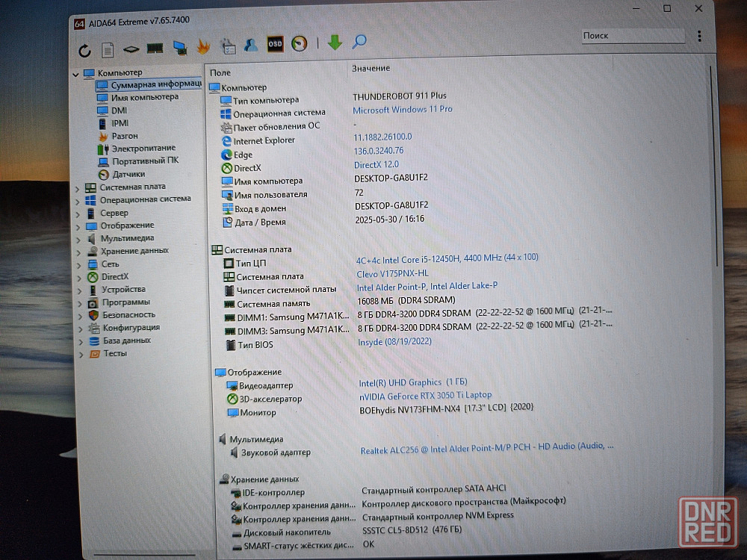Open the memory benchmark RAM icon
Screen dimensions: 747x560
[x=155, y=49]
